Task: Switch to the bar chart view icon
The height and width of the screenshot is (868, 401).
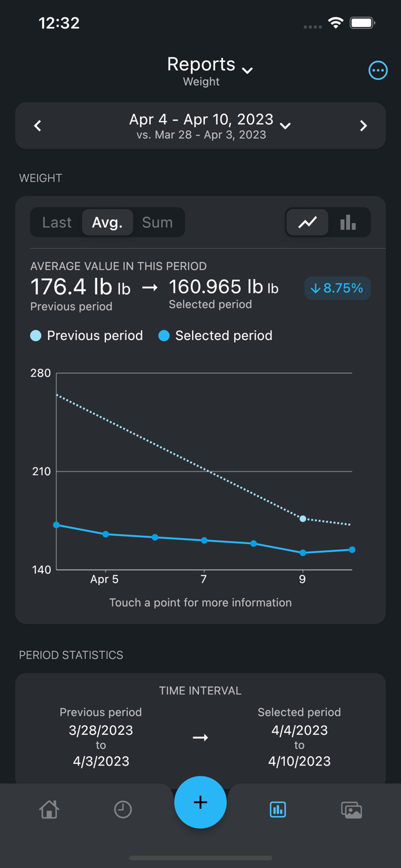Action: 348,222
